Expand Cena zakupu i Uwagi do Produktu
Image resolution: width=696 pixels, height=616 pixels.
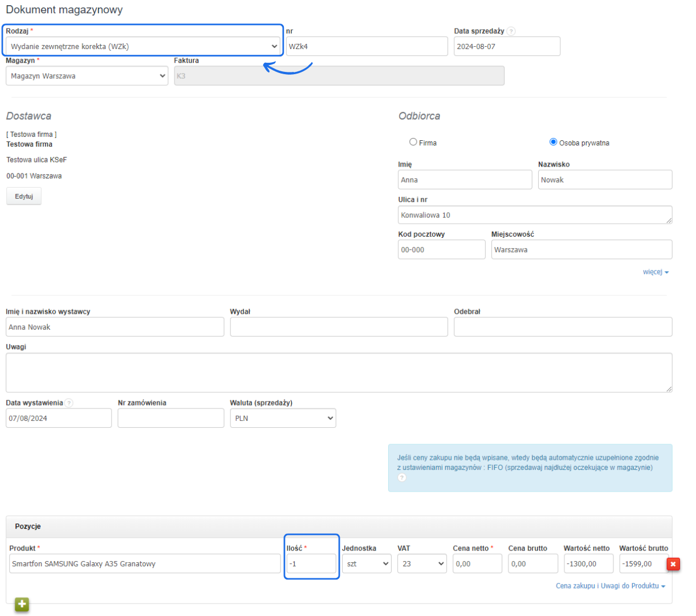coord(610,586)
